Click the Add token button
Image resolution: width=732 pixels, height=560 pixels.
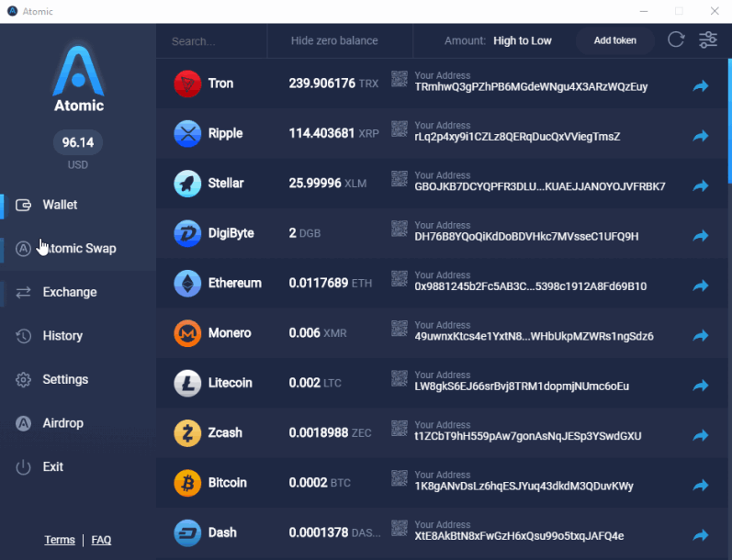pyautogui.click(x=614, y=40)
